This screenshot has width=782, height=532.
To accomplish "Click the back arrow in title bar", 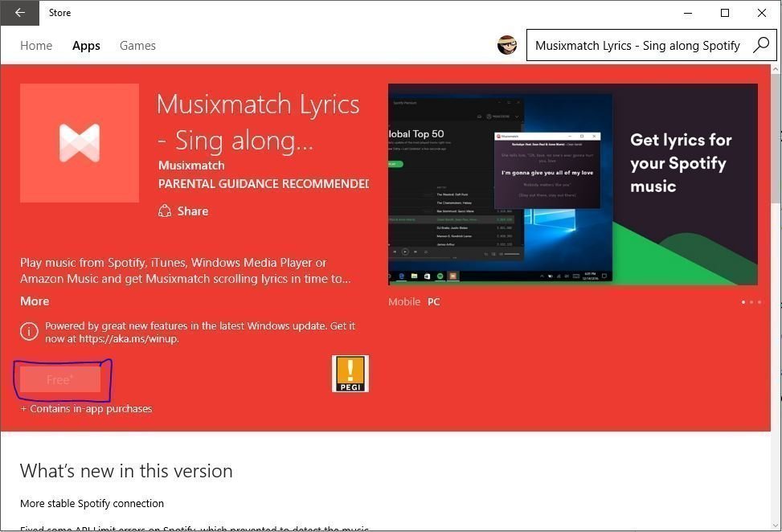I will 19,13.
